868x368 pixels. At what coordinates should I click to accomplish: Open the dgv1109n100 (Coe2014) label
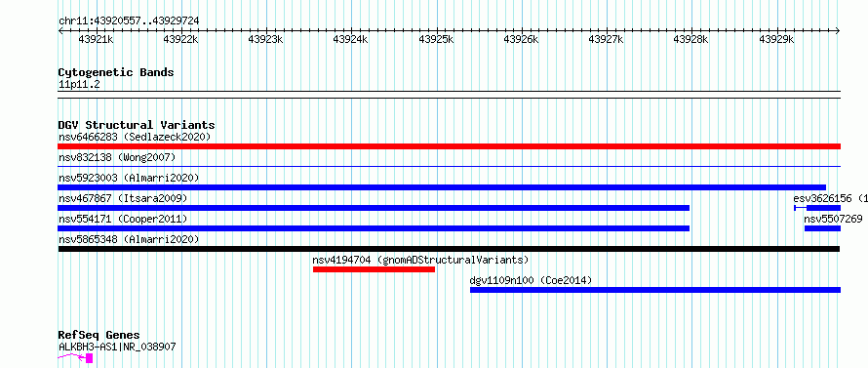(531, 280)
